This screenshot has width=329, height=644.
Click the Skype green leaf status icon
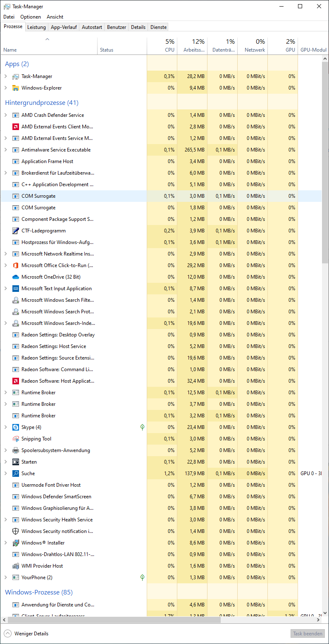pos(143,427)
